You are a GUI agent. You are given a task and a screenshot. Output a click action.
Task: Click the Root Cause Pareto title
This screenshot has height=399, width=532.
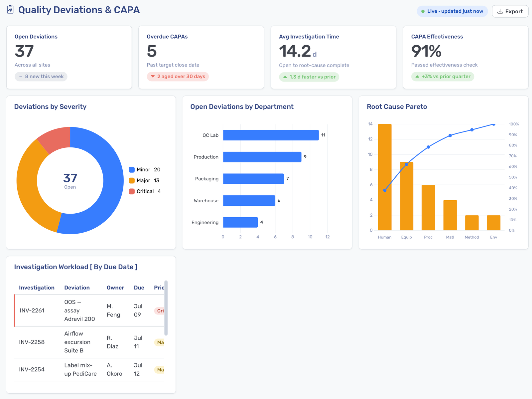coord(397,107)
